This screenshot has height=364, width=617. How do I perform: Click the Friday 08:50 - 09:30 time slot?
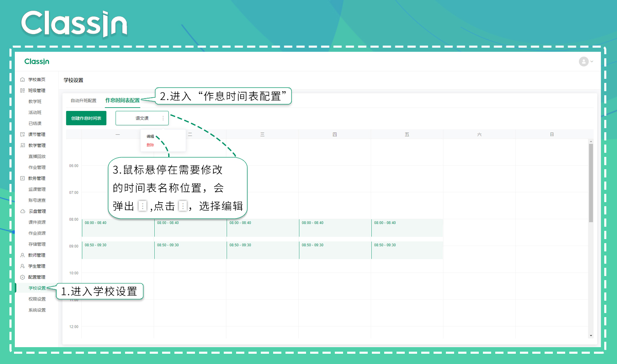407,250
